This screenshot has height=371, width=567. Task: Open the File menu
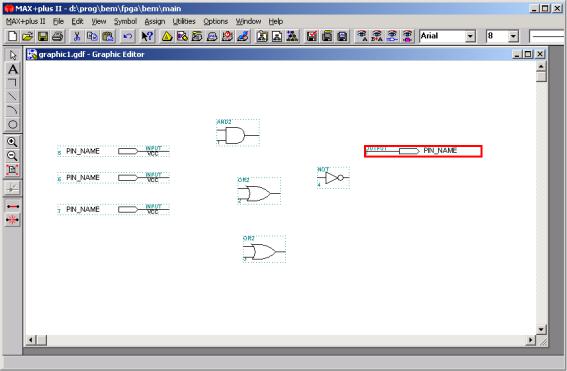58,21
